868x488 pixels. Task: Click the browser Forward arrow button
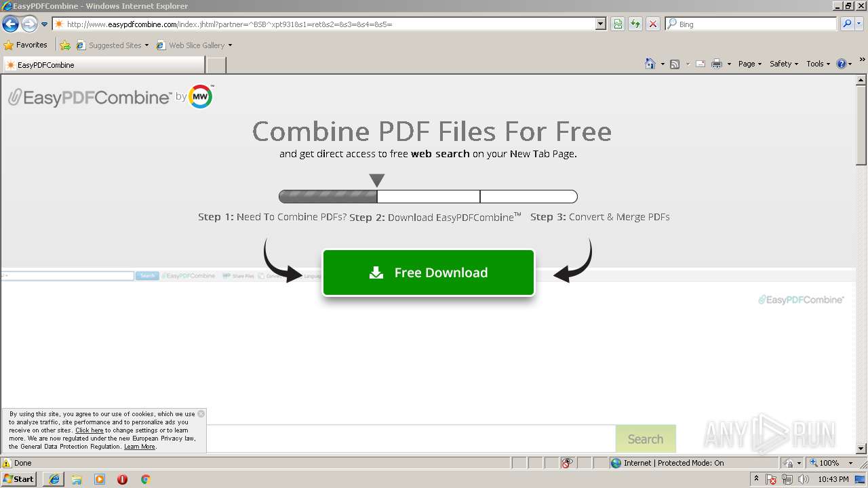tap(29, 24)
